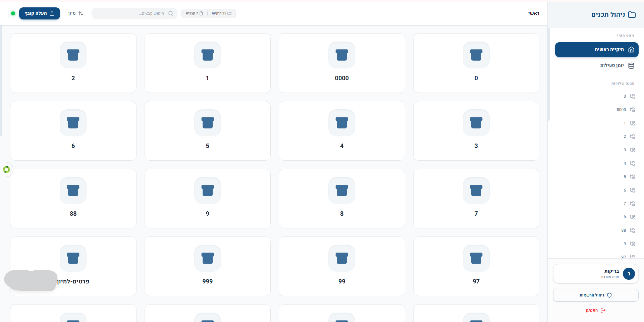Image resolution: width=644 pixels, height=322 pixels.
Task: Click the content management folder logo
Action: 632,14
